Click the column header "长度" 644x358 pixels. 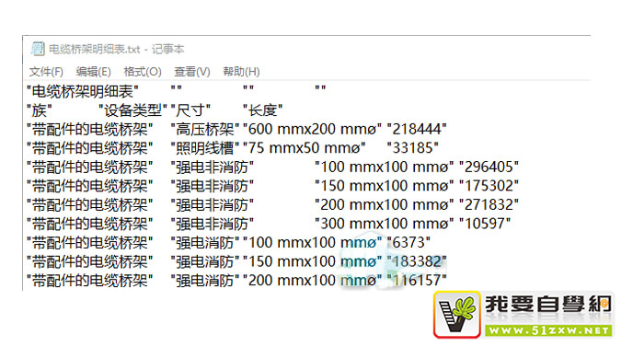click(263, 110)
